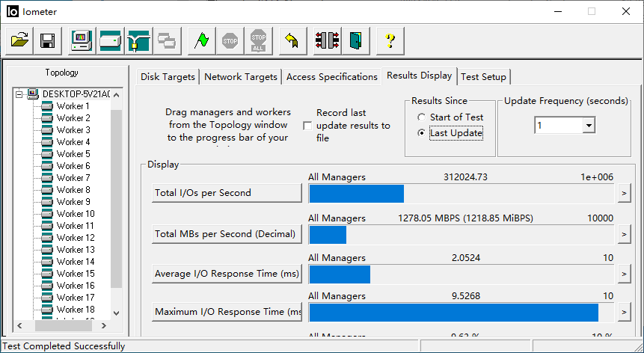Click the Start New Disk Worker icon
This screenshot has height=353, width=644.
tap(110, 40)
